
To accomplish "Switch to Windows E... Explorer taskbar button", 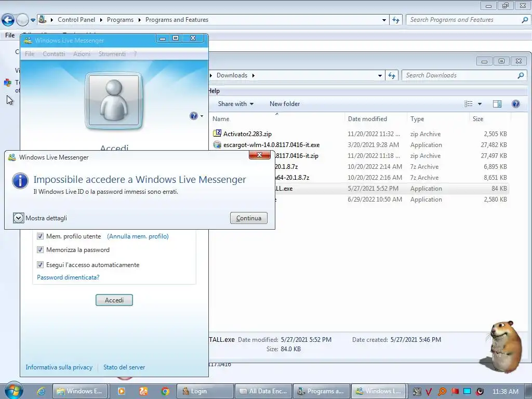I will point(80,391).
